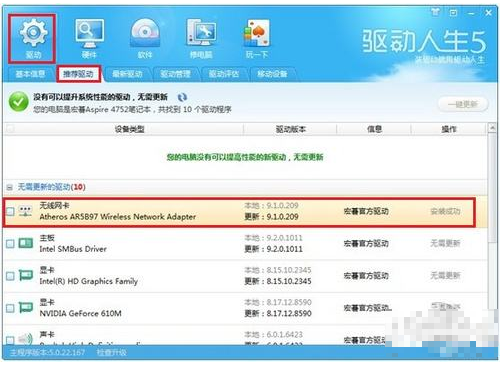The width and height of the screenshot is (501, 365).
Task: Click the 一键更新 button
Action: [x=463, y=104]
